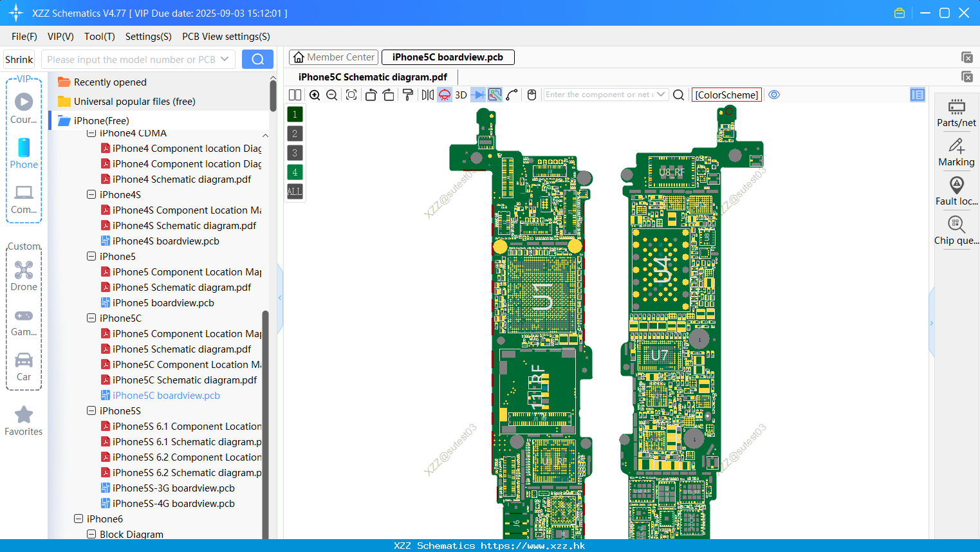
Task: Toggle the diode mode icon
Action: (x=478, y=95)
